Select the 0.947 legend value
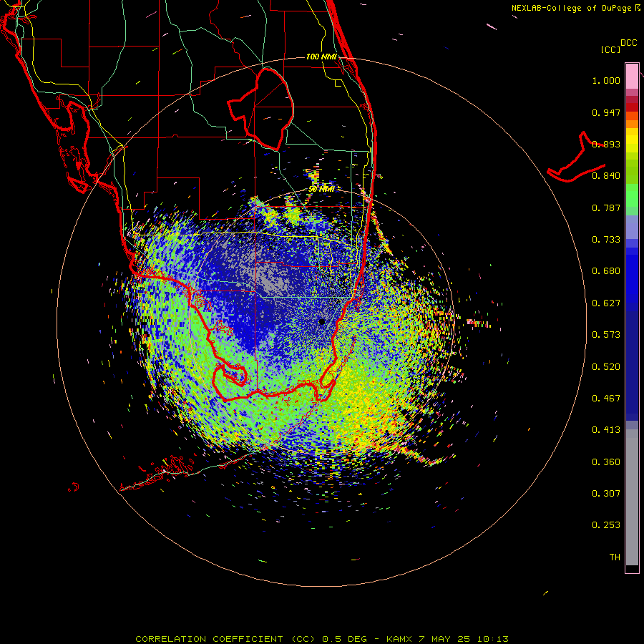644x644 pixels. click(x=606, y=112)
